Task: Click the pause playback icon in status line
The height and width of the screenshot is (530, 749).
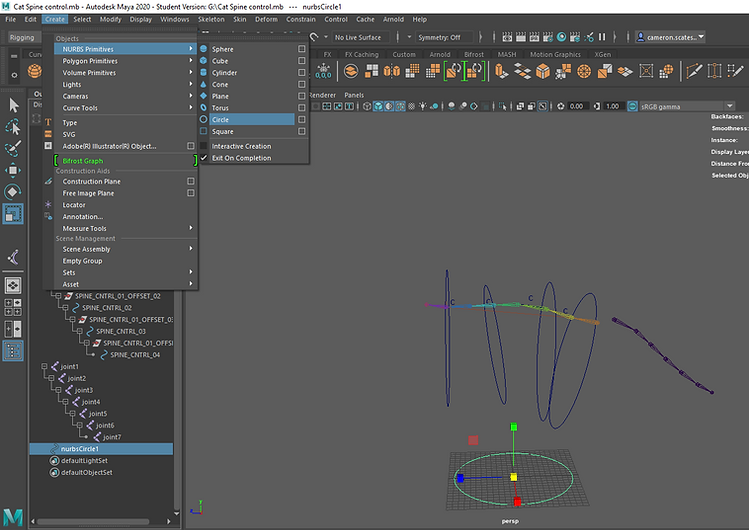Action: click(602, 37)
